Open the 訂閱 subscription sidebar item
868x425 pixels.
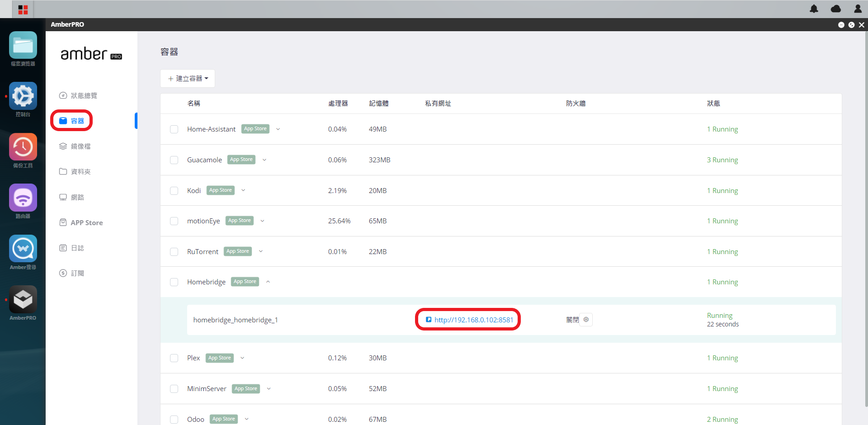coord(72,273)
